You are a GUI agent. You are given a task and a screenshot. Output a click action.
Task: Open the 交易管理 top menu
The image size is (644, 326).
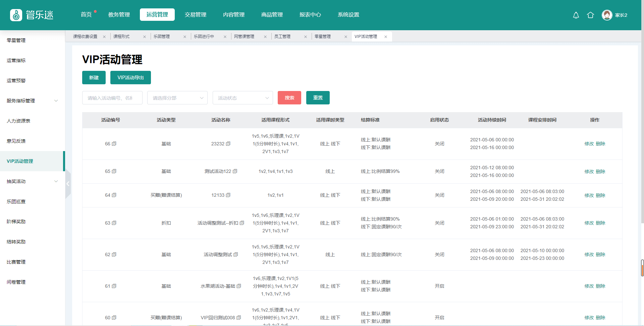point(195,15)
